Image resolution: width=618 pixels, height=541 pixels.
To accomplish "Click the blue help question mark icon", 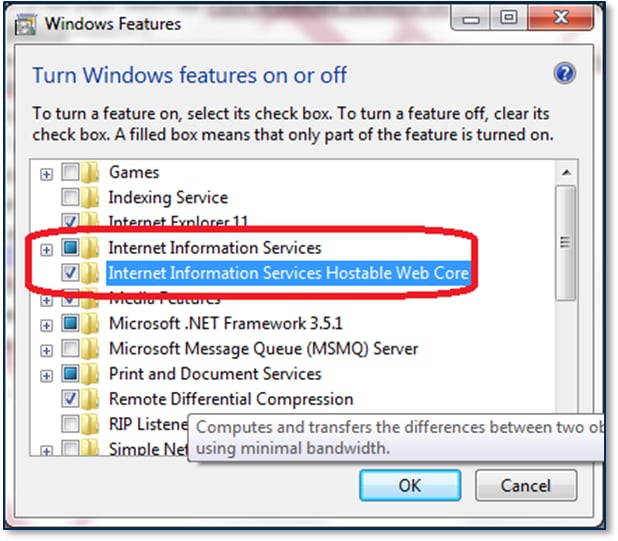I will click(x=564, y=73).
